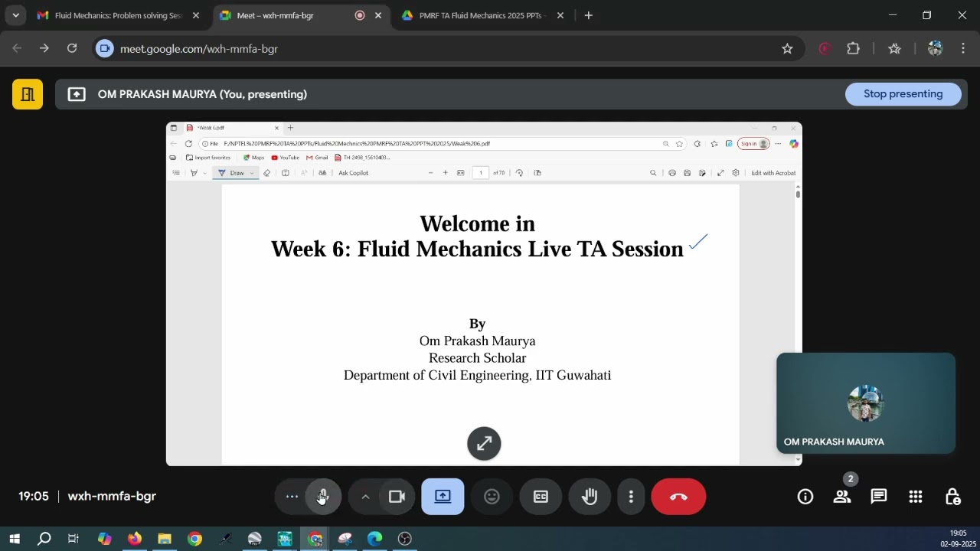Screen dimensions: 980x551
Task: Click the presenting screen-share icon in banner
Action: 77,94
